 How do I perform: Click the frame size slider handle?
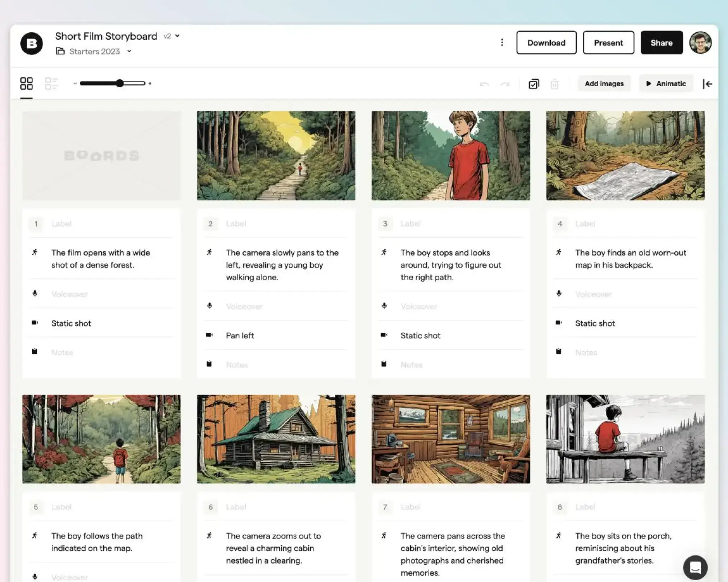(120, 83)
